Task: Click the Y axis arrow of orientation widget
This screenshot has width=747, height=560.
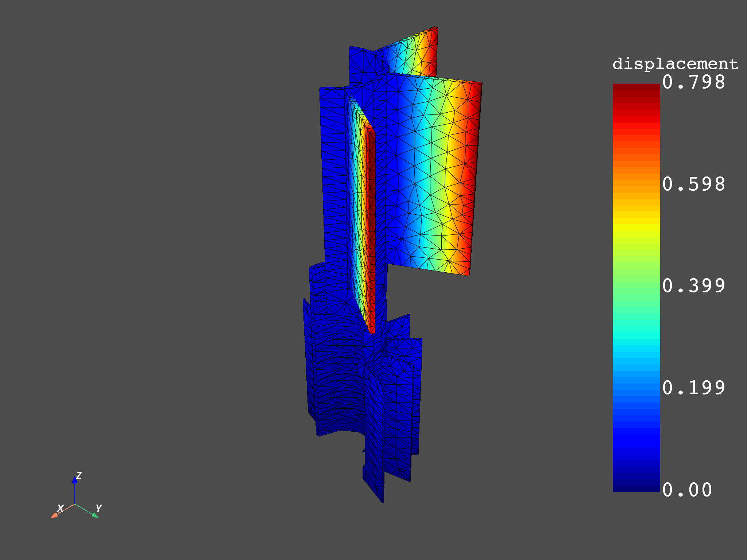Action: pos(94,515)
